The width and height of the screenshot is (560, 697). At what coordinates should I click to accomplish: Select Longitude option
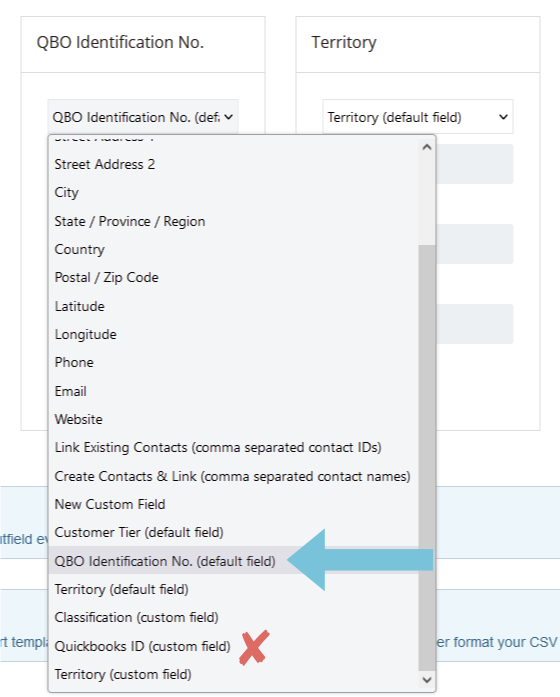tap(233, 334)
